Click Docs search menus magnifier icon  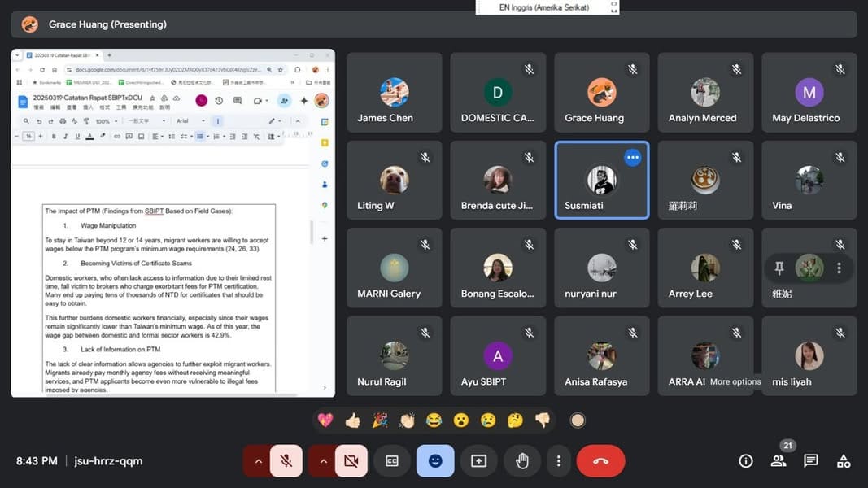[26, 121]
